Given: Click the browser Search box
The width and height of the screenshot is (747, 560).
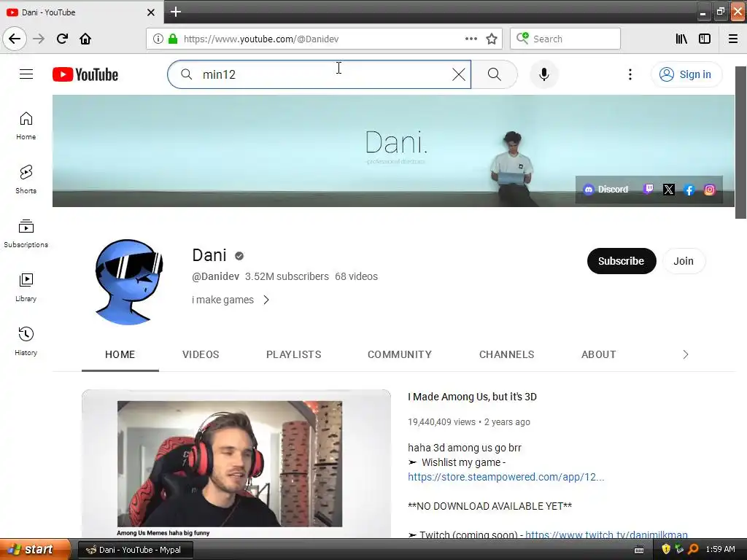Looking at the screenshot, I should pyautogui.click(x=565, y=39).
